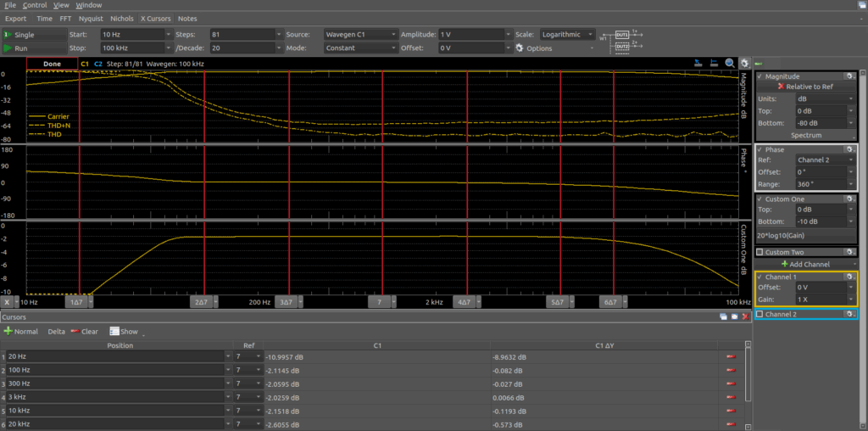Start a Single sweep acquisition
This screenshot has width=868, height=431.
click(34, 35)
